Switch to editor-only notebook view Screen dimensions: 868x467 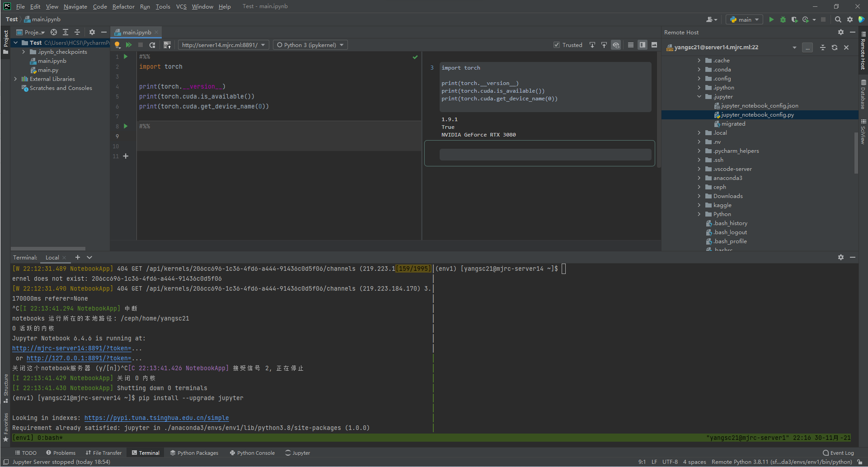[x=631, y=45]
